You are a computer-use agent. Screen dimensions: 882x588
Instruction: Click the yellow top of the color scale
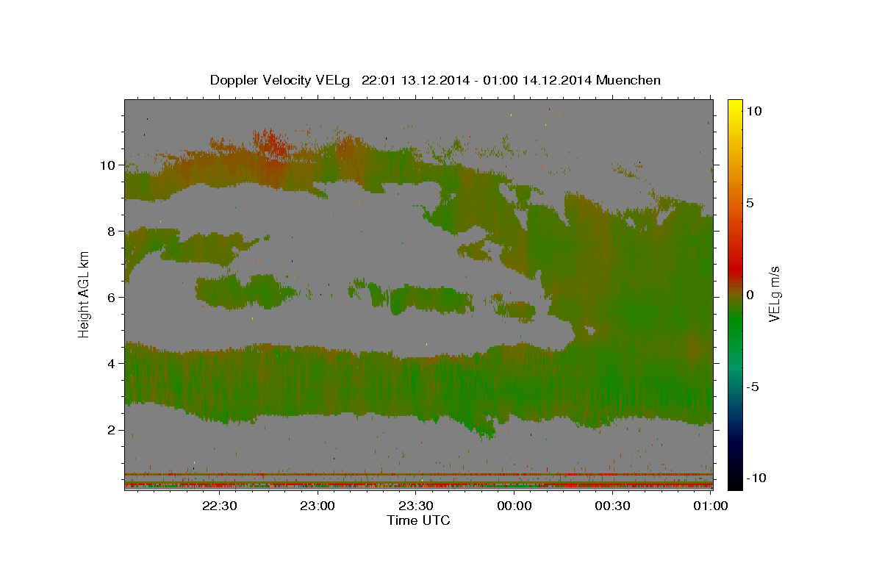735,107
